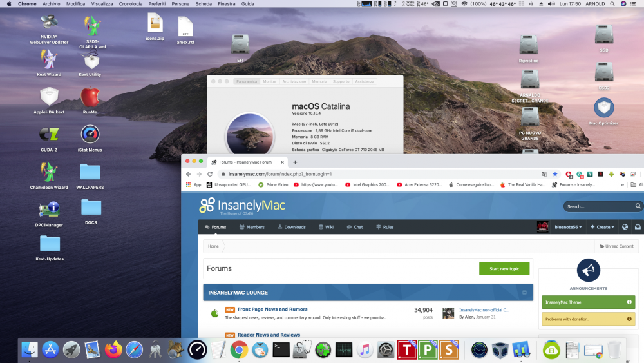Screen dimensions: 644x363
Task: Collapse the InsanelyMac Lounge category
Action: tap(524, 292)
